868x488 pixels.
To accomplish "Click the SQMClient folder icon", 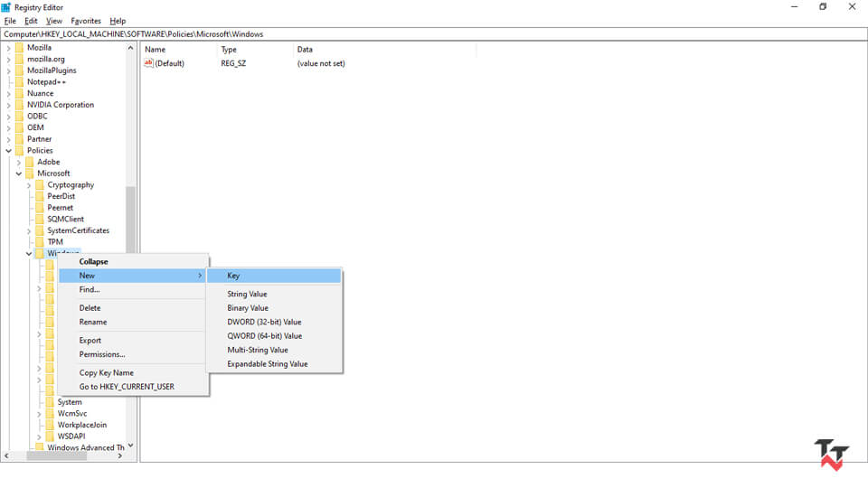I will [x=39, y=219].
